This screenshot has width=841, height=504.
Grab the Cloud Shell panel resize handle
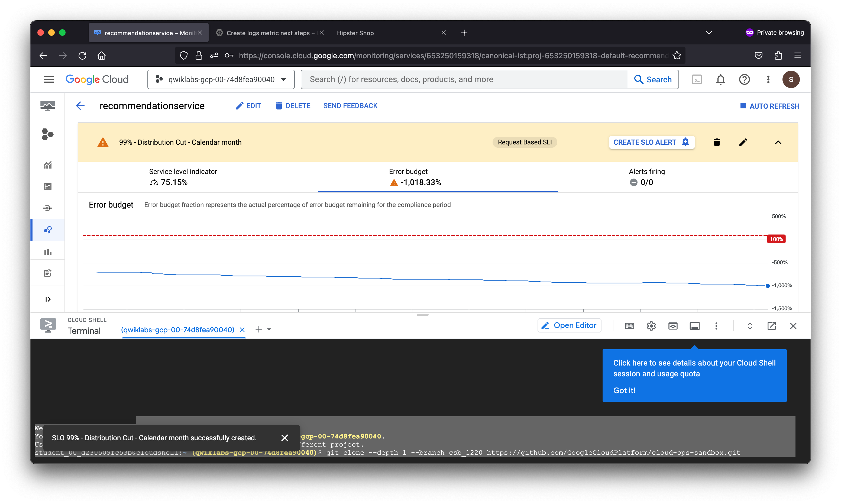422,315
